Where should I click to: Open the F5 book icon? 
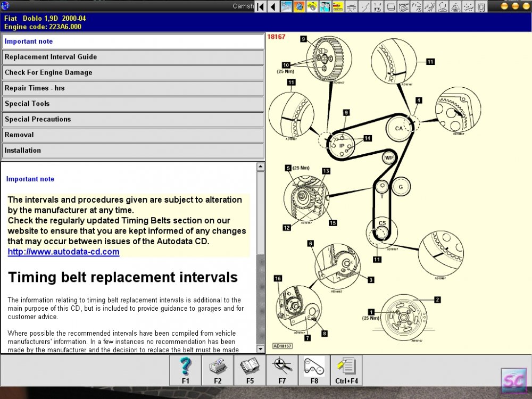point(250,370)
